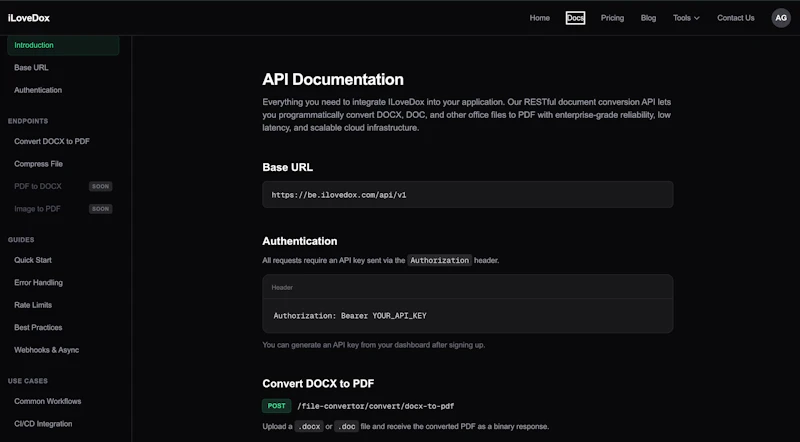
Task: Open the AG user avatar menu
Action: pyautogui.click(x=781, y=18)
